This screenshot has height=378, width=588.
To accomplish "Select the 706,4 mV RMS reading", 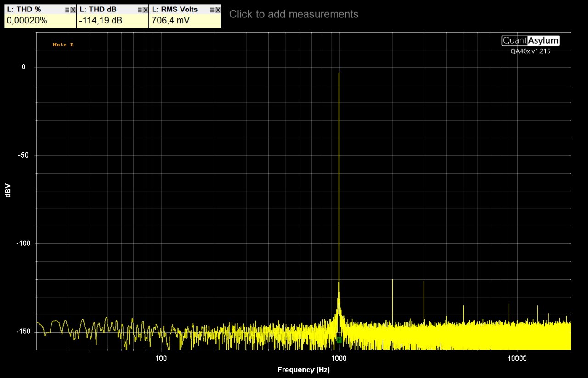I will (x=170, y=21).
